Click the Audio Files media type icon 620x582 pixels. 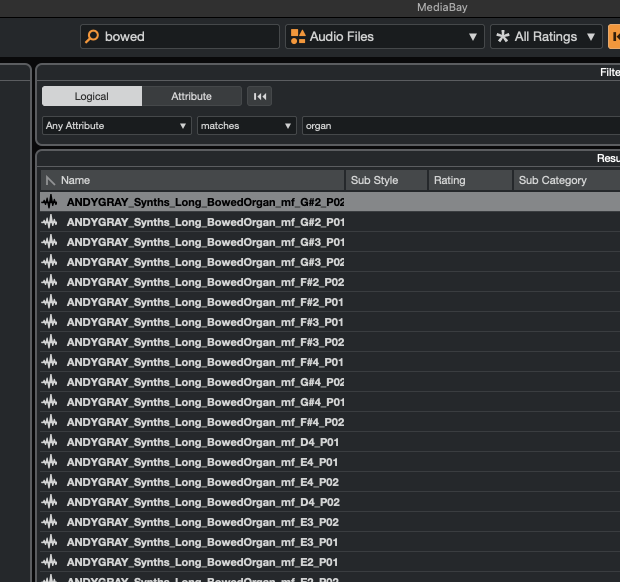pos(298,36)
